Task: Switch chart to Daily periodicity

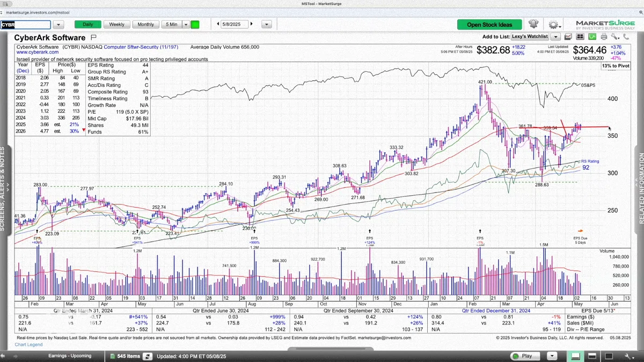Action: (x=87, y=24)
